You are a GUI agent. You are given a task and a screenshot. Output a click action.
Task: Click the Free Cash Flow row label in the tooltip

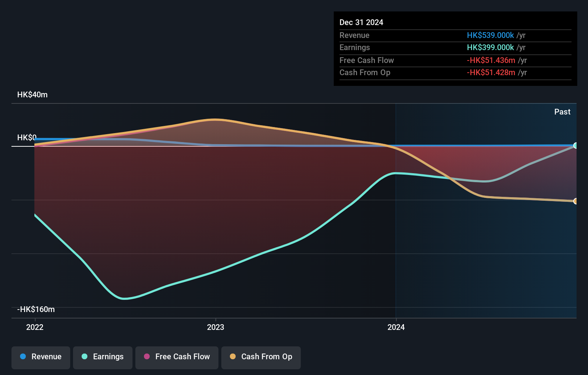(x=367, y=60)
